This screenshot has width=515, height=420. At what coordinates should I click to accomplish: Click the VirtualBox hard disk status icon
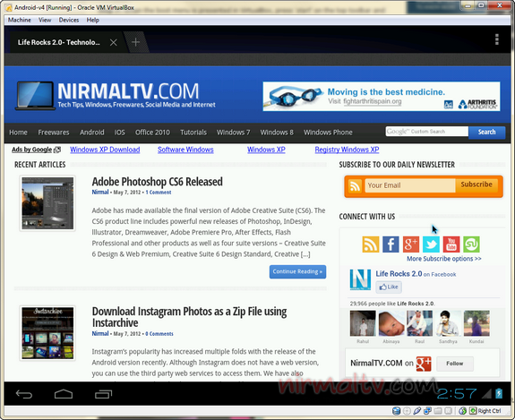[396, 411]
